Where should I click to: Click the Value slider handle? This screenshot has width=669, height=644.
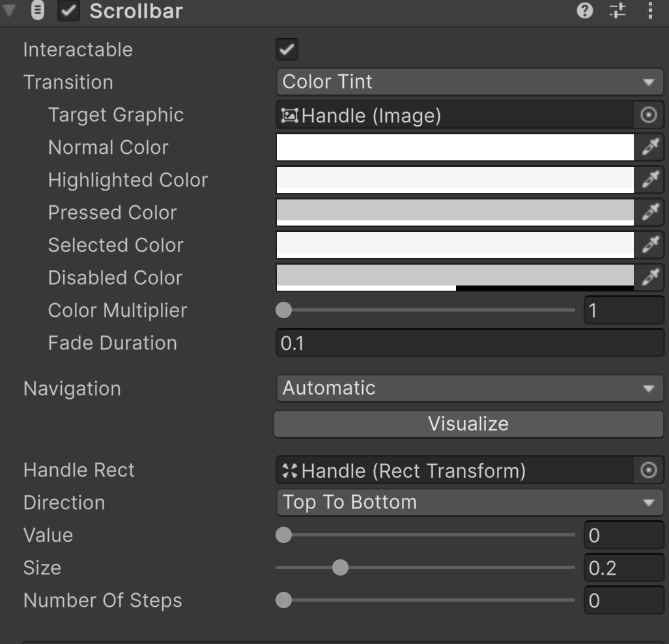coord(284,534)
